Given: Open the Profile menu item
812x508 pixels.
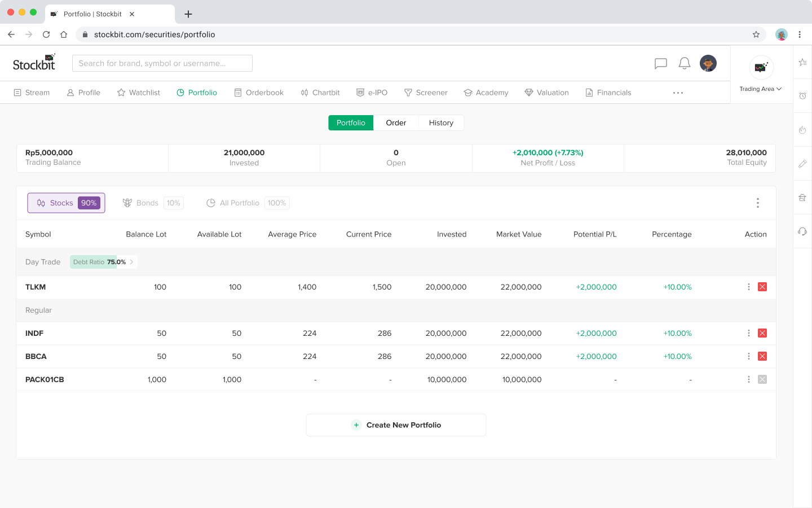Looking at the screenshot, I should [83, 93].
